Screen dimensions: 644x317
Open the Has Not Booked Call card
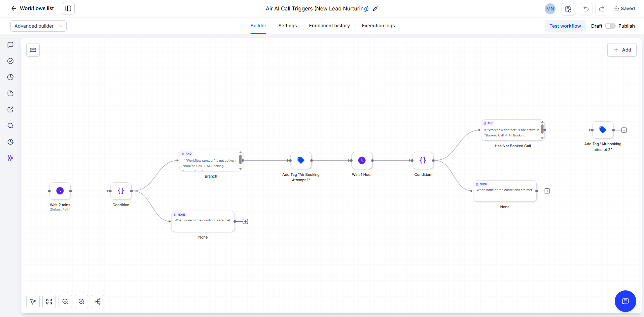coord(512,130)
